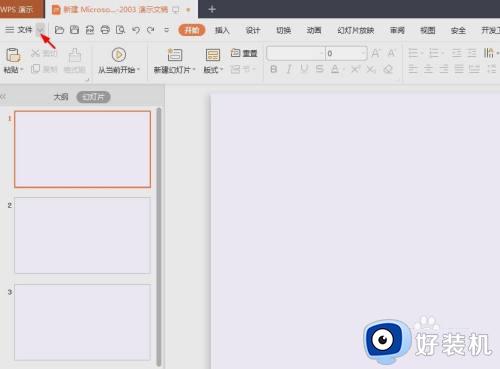
Task: Show the 大纲 outline pane
Action: click(61, 97)
